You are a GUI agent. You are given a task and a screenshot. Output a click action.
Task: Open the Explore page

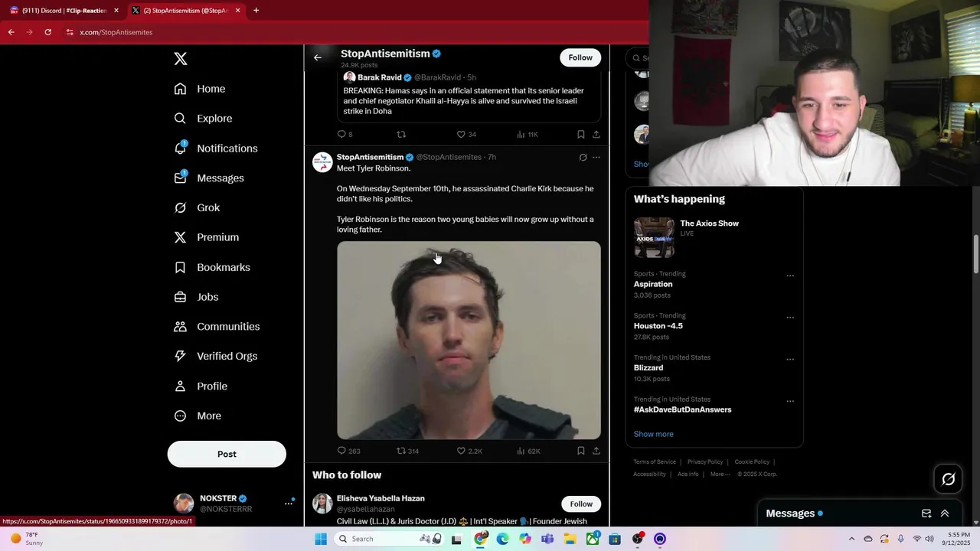[x=203, y=119]
